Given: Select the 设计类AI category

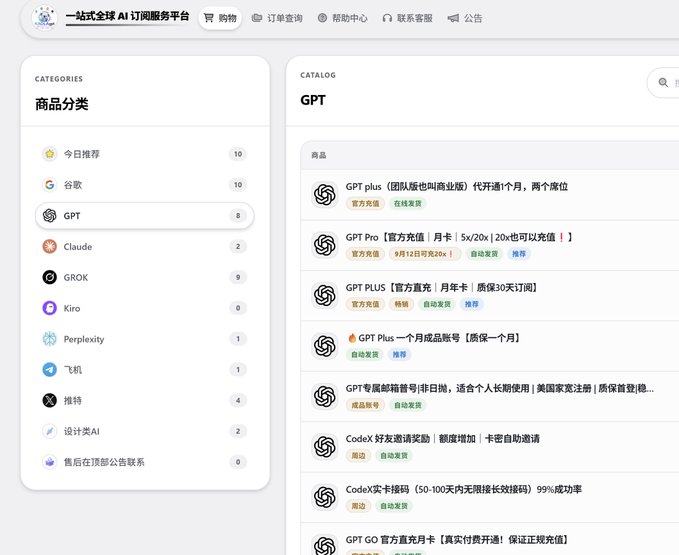Looking at the screenshot, I should [145, 431].
